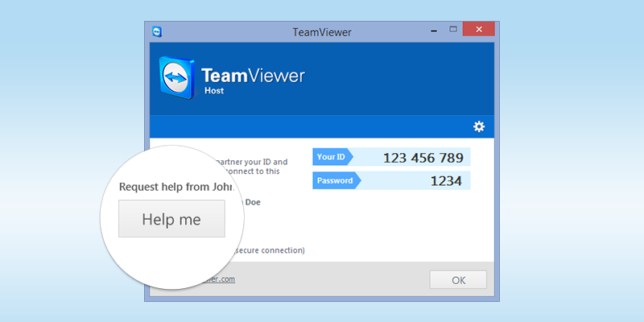Viewport: 644px width, 322px height.
Task: Select the ID number 123 456 789
Action: [423, 158]
